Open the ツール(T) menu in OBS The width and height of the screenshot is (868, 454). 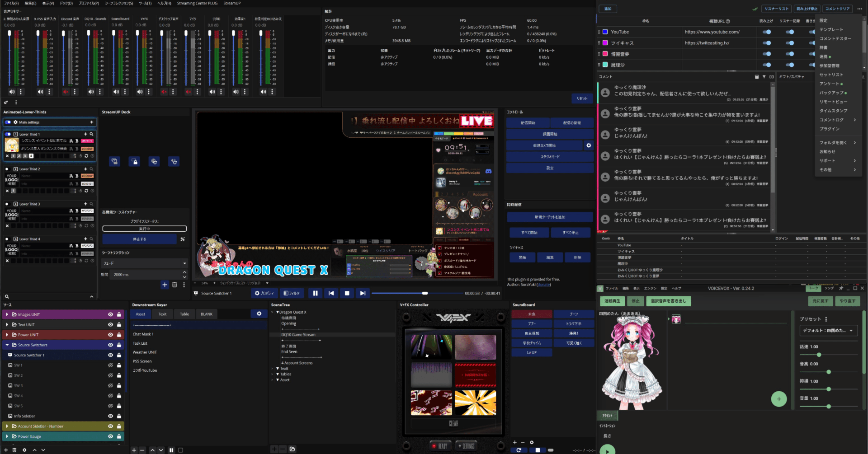[145, 3]
